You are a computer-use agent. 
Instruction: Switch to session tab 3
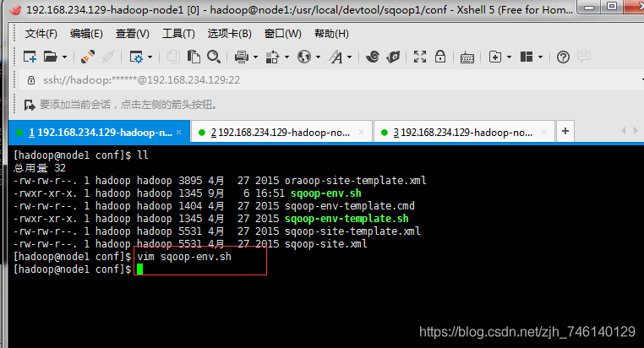coord(464,132)
